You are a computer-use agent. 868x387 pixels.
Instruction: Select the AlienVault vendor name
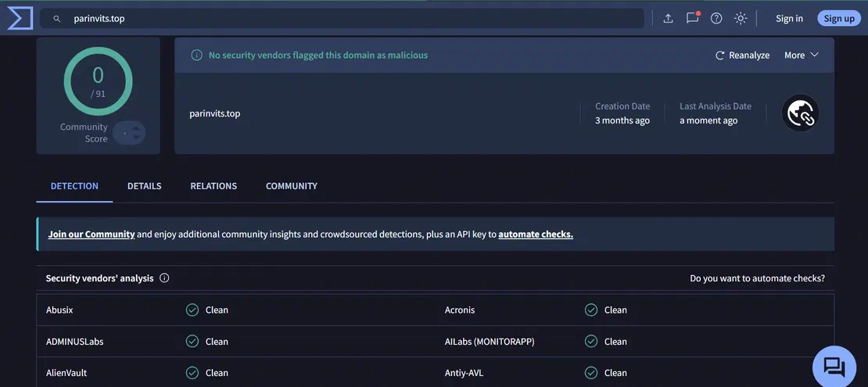pyautogui.click(x=66, y=373)
